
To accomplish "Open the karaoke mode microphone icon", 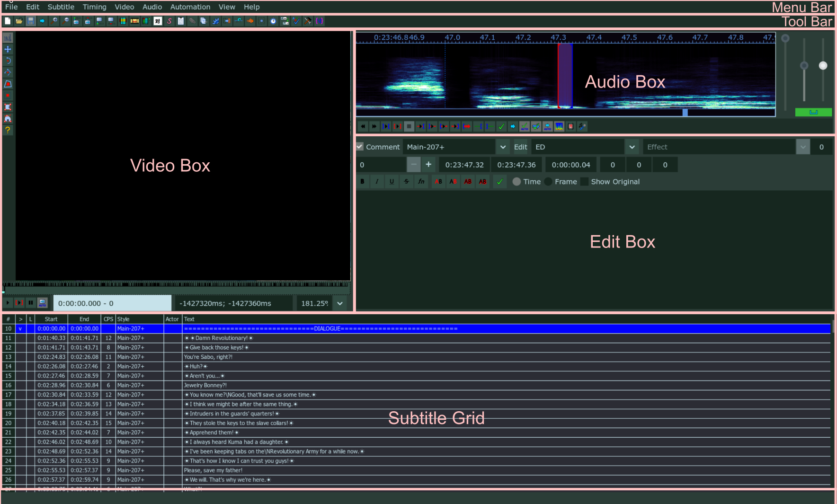I will (582, 126).
